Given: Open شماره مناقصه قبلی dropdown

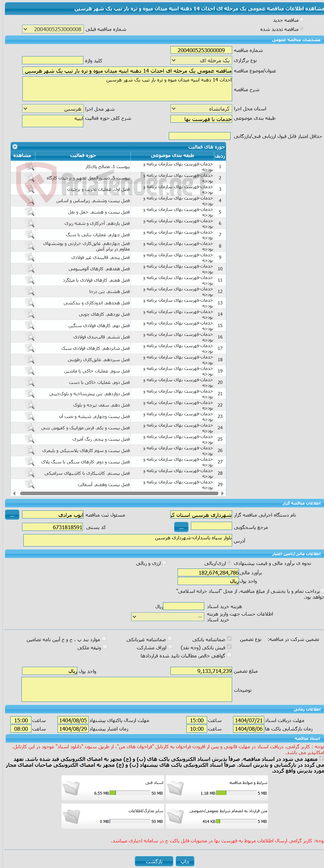Looking at the screenshot, I should coord(53,29).
